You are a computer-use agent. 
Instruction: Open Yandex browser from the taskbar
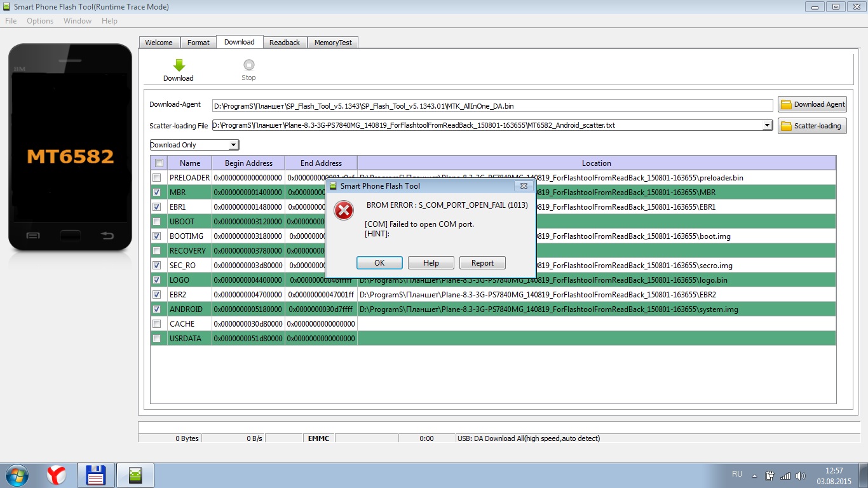pyautogui.click(x=57, y=475)
